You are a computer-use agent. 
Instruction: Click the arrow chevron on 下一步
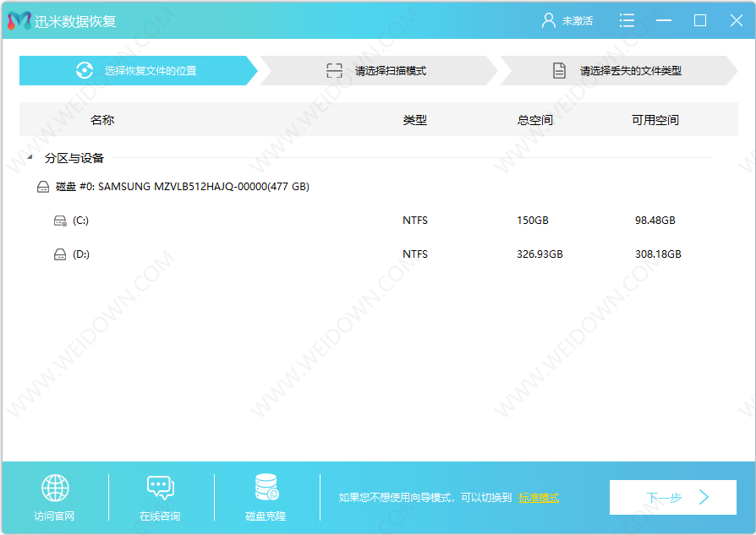click(x=704, y=497)
